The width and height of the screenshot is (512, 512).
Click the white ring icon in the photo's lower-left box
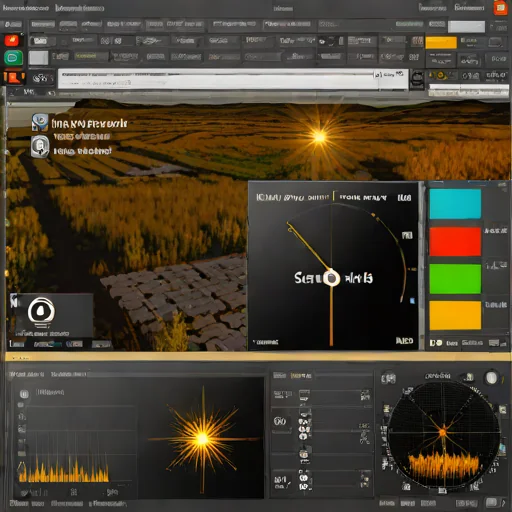pyautogui.click(x=41, y=311)
